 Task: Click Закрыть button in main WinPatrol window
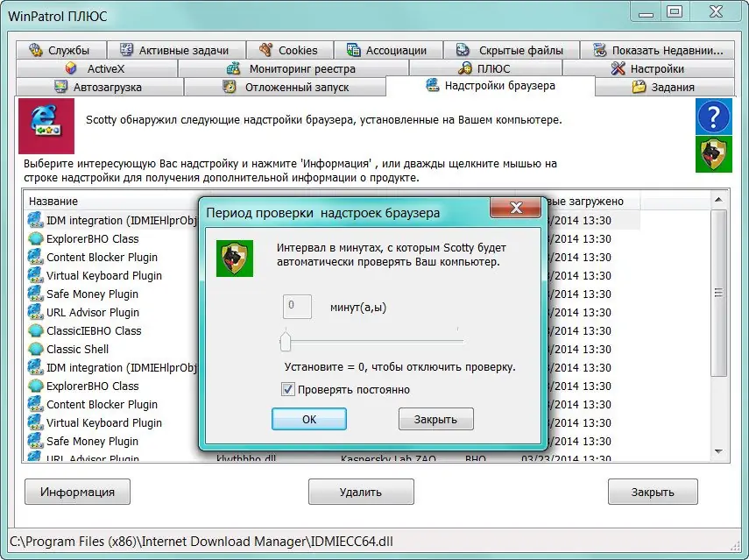pyautogui.click(x=653, y=492)
